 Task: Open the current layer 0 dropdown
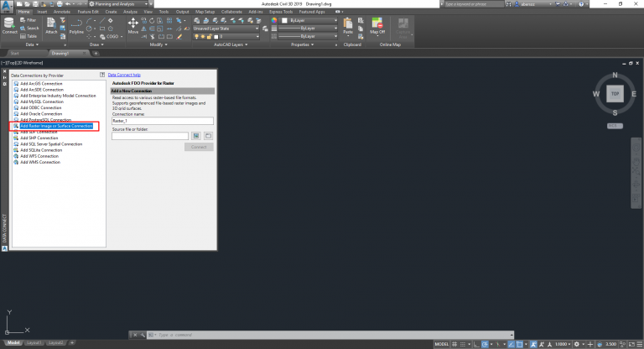pos(226,37)
